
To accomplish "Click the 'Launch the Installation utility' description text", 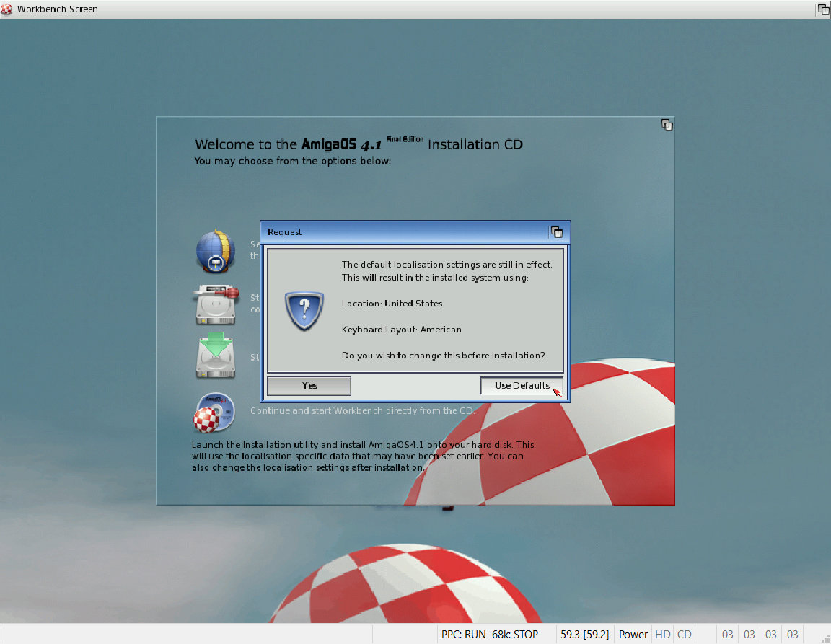I will tap(363, 456).
